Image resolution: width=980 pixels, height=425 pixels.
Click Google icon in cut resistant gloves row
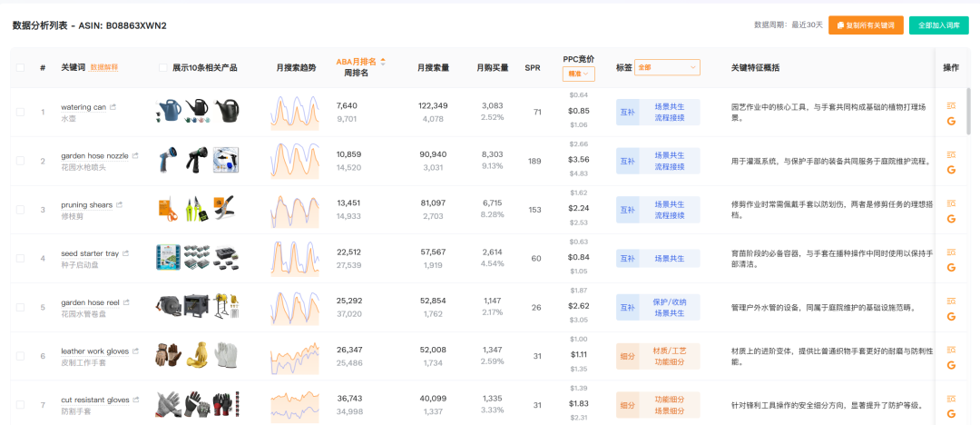click(951, 414)
